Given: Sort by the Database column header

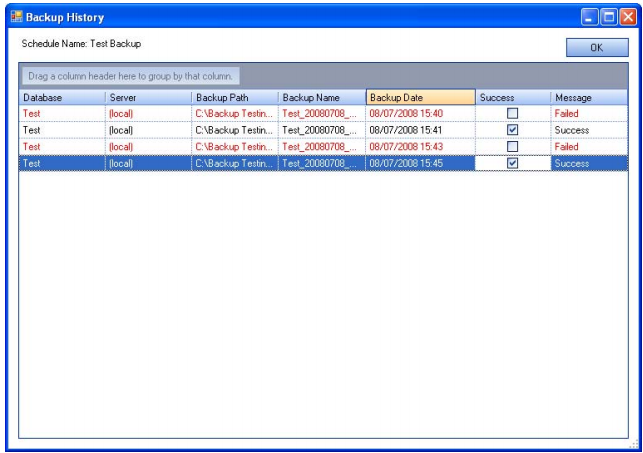Looking at the screenshot, I should (62, 98).
